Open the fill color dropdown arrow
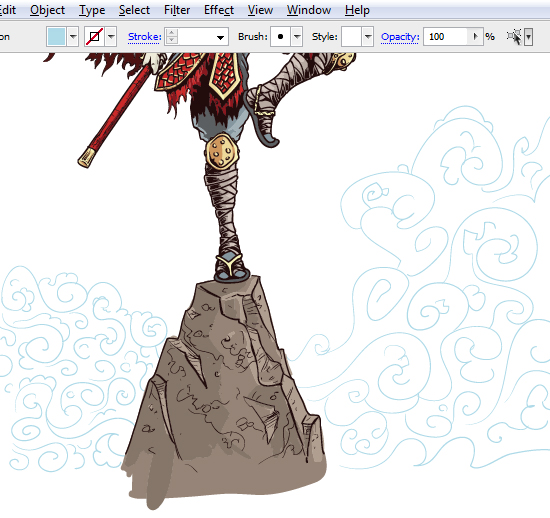550x518 pixels. click(73, 36)
